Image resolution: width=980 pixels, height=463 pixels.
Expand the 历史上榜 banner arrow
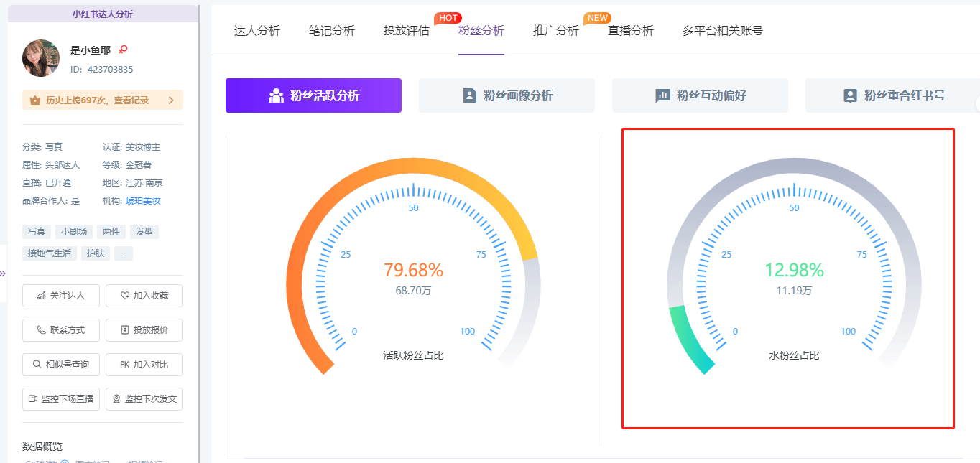pos(171,100)
